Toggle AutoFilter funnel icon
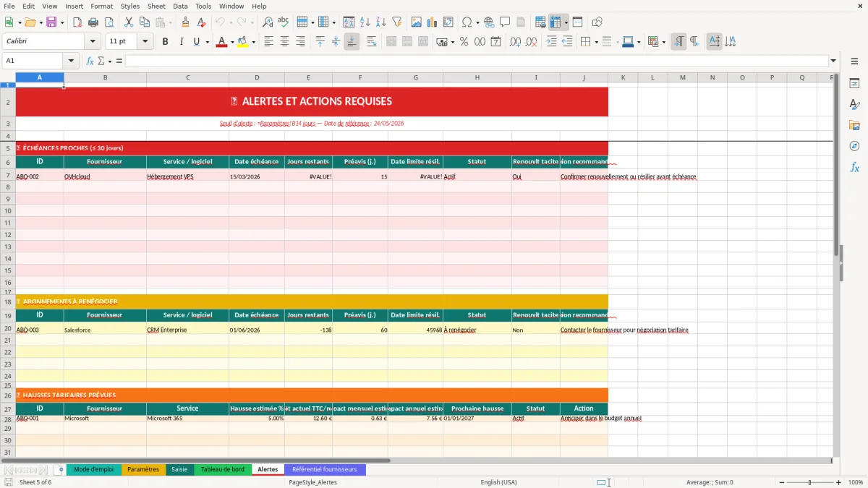 [x=396, y=22]
